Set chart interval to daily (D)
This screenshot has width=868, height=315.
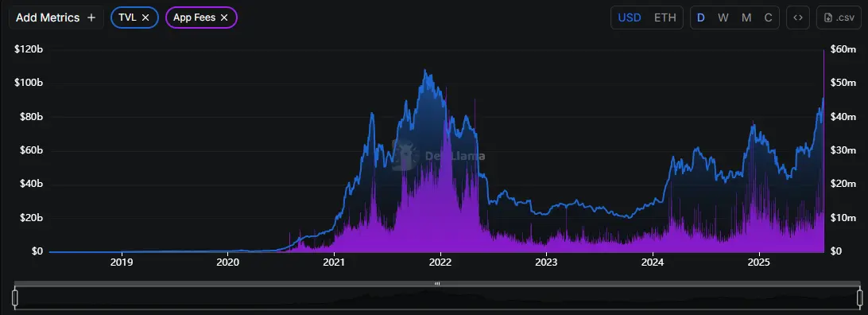click(x=701, y=17)
